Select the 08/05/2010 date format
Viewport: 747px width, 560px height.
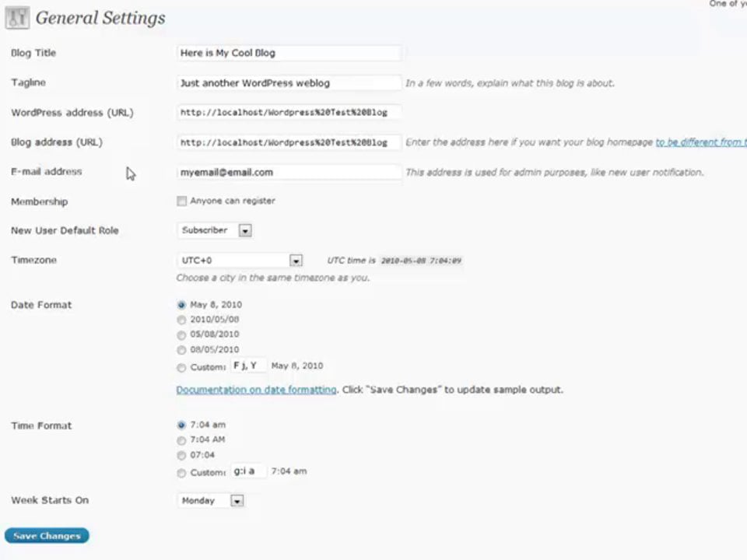click(181, 350)
